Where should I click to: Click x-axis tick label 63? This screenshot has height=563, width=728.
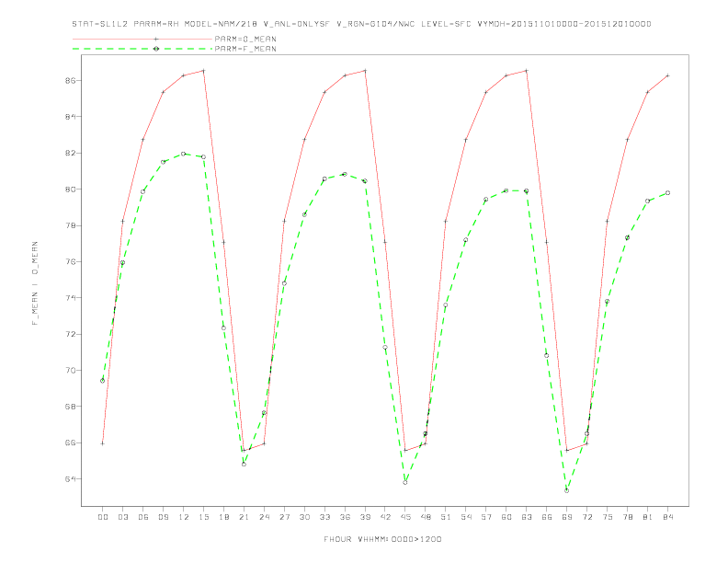pos(527,517)
